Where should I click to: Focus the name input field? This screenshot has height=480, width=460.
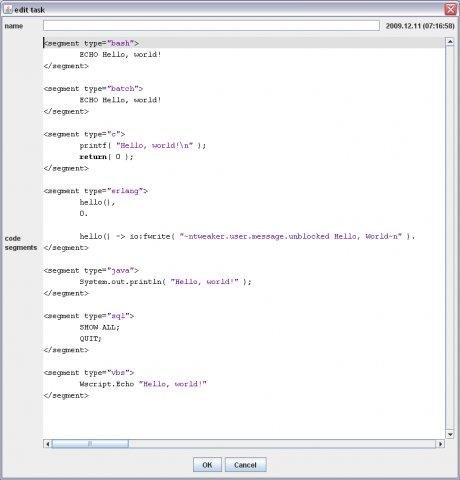pos(211,26)
